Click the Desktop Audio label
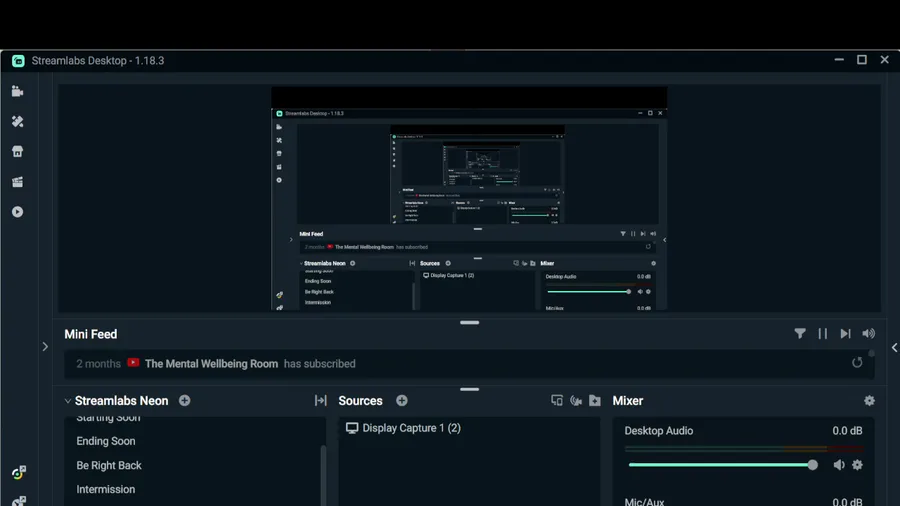900x506 pixels. coord(658,431)
